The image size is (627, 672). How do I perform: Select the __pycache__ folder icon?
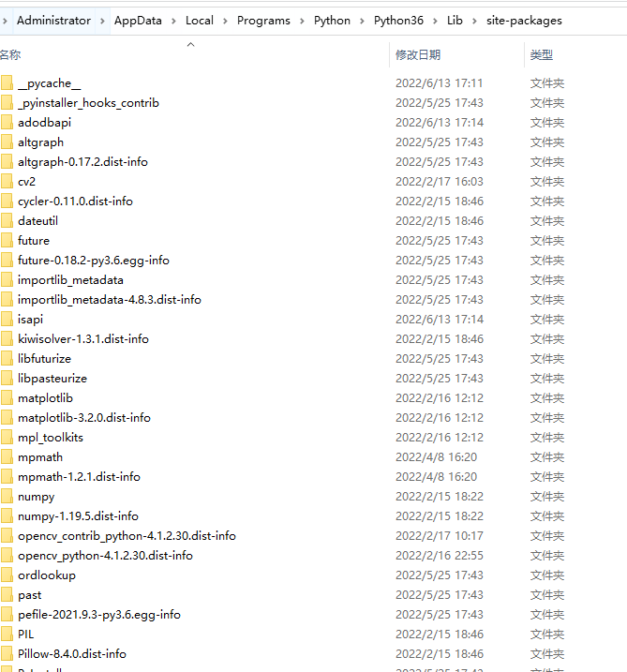(x=7, y=83)
